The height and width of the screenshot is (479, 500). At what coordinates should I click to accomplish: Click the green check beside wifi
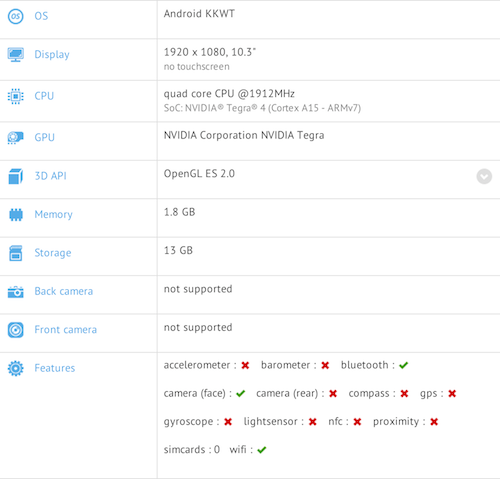point(262,450)
